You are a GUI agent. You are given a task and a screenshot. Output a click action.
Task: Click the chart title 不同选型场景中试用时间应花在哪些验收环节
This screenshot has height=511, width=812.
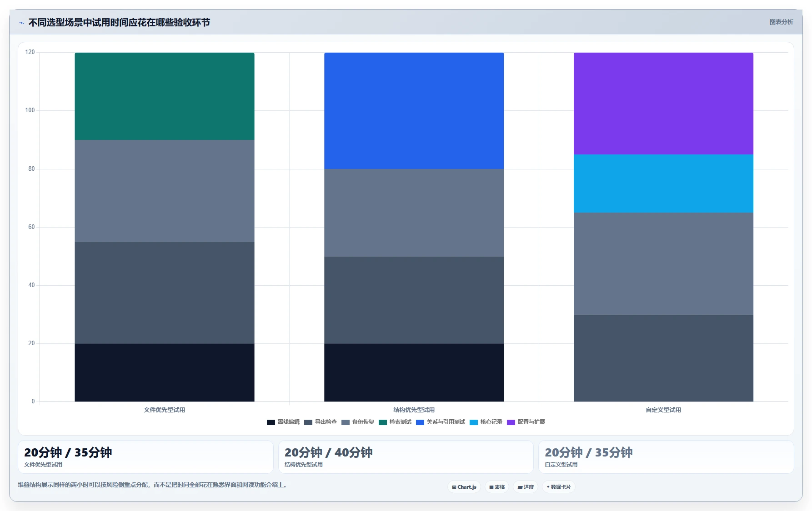click(119, 22)
